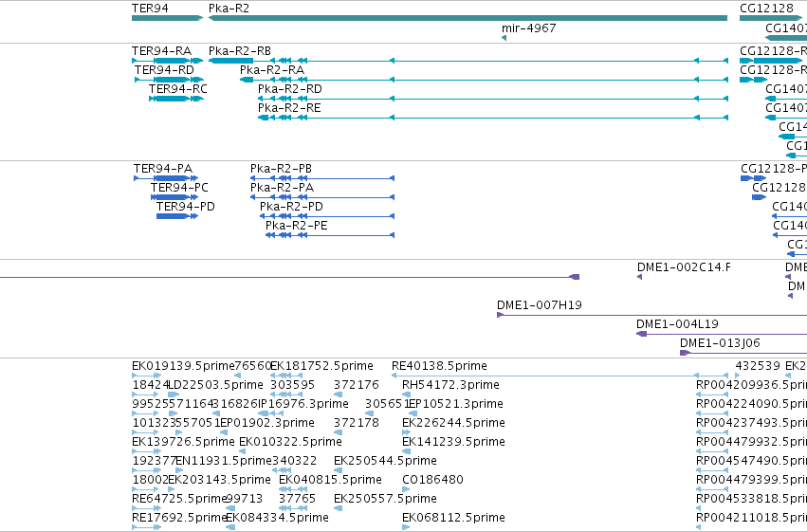Select the EK084334.5prime EST label

click(278, 518)
